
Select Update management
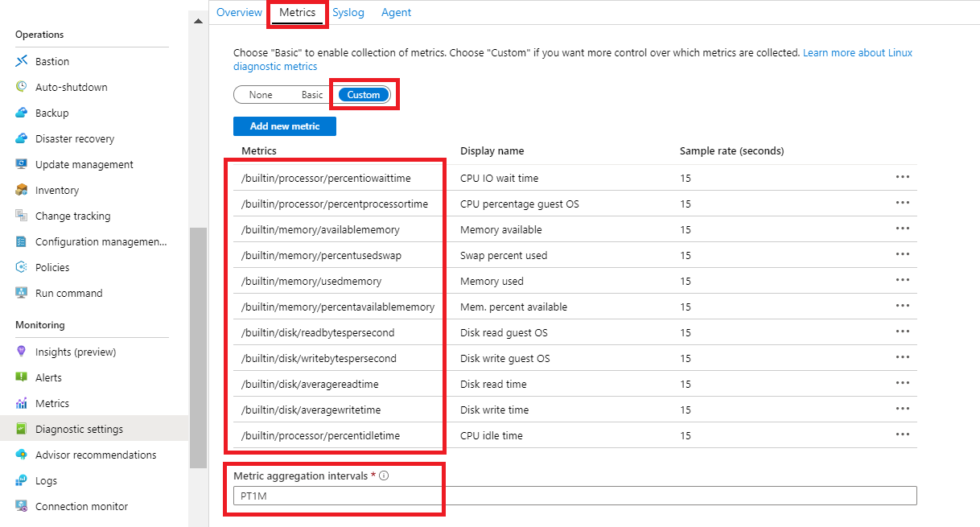[84, 164]
